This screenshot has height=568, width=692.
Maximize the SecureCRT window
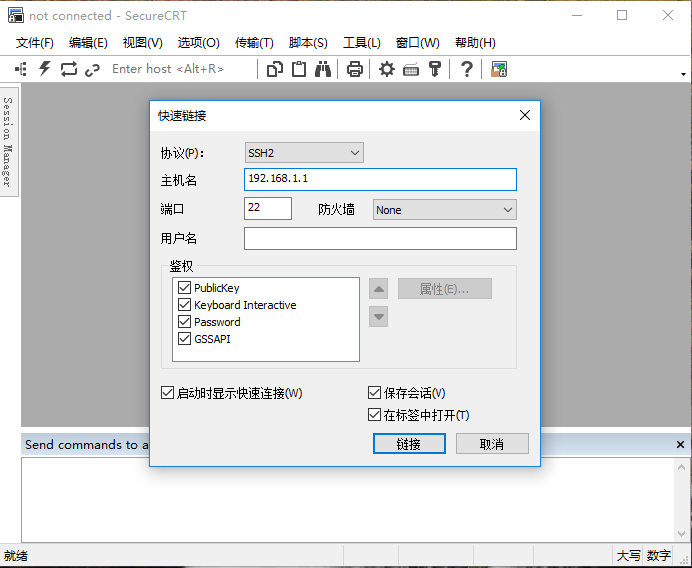pos(622,15)
